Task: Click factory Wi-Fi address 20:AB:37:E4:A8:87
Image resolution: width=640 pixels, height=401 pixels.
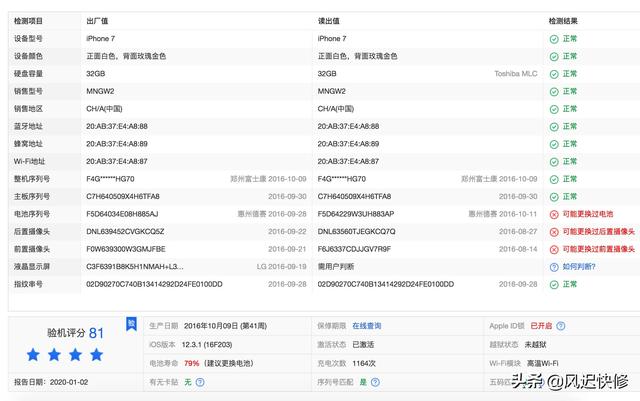Action: pyautogui.click(x=117, y=161)
